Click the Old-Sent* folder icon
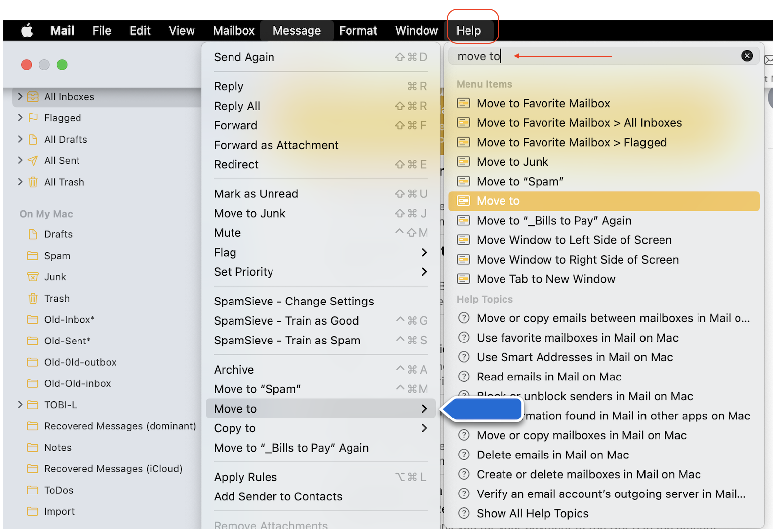This screenshot has width=776, height=532. (33, 341)
